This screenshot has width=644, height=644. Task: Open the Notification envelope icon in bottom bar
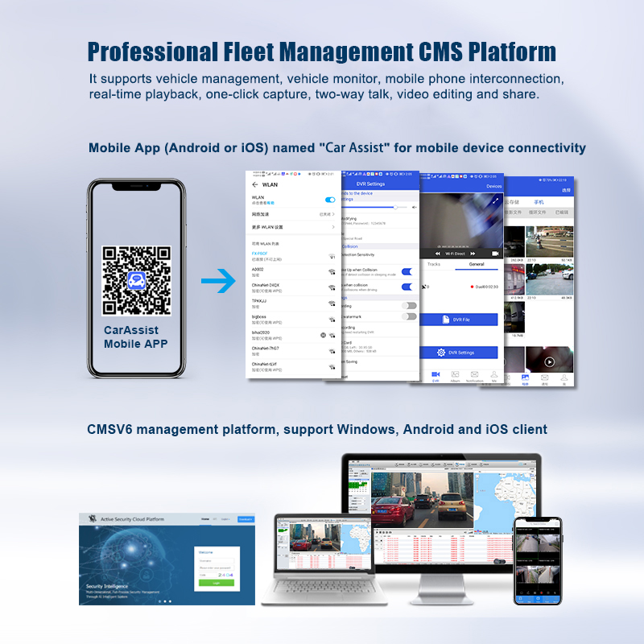pyautogui.click(x=474, y=376)
